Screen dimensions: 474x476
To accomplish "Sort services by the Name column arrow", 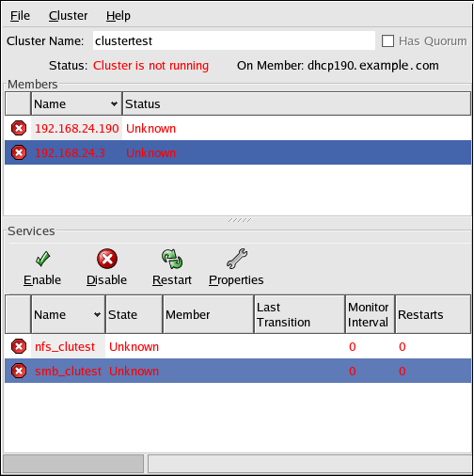I will [97, 314].
